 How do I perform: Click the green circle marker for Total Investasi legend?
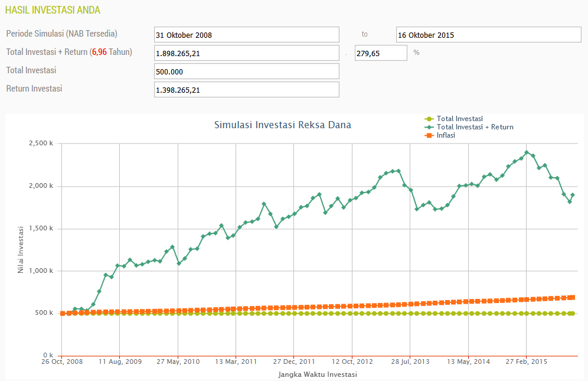tap(429, 119)
